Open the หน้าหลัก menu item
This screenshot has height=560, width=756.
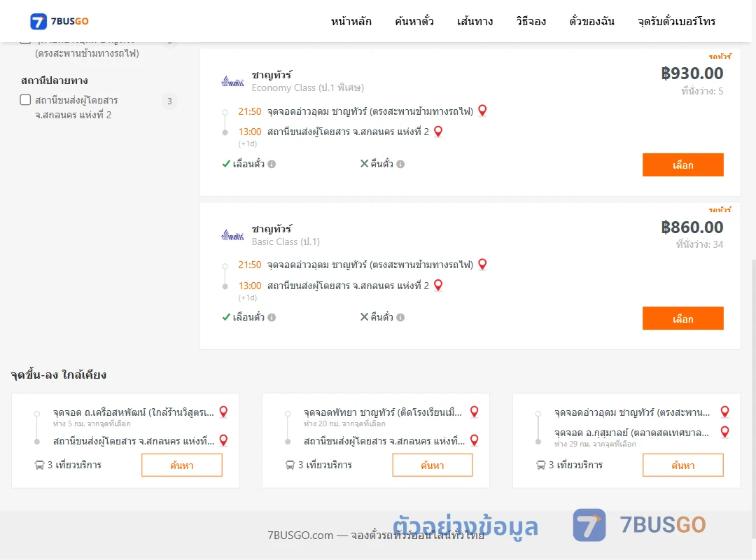point(351,21)
